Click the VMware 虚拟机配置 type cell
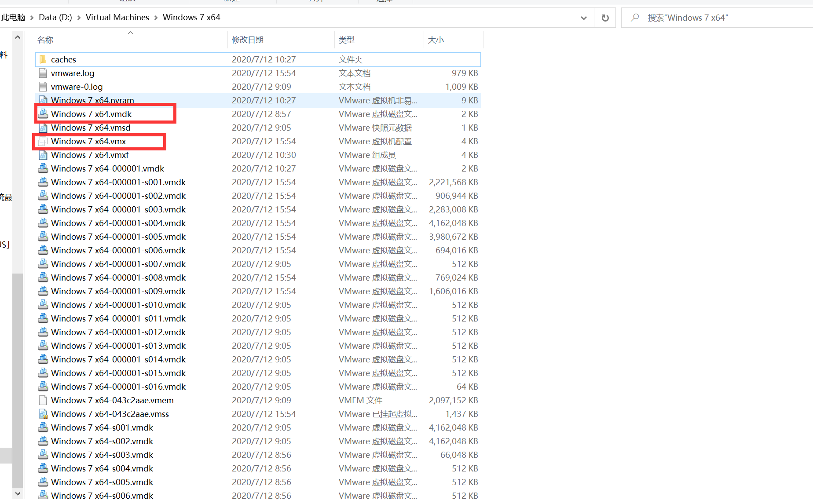This screenshot has width=813, height=504. pos(375,141)
